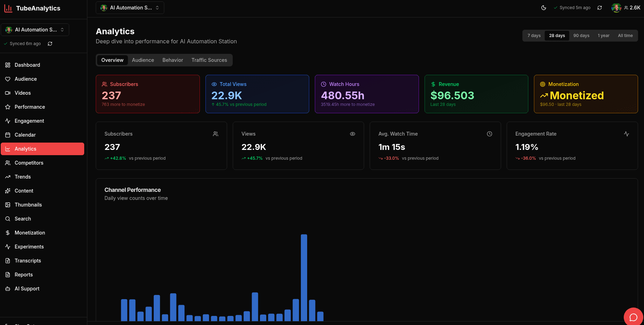The width and height of the screenshot is (644, 325).
Task: Click the eye icon on the Views card
Action: pos(352,134)
